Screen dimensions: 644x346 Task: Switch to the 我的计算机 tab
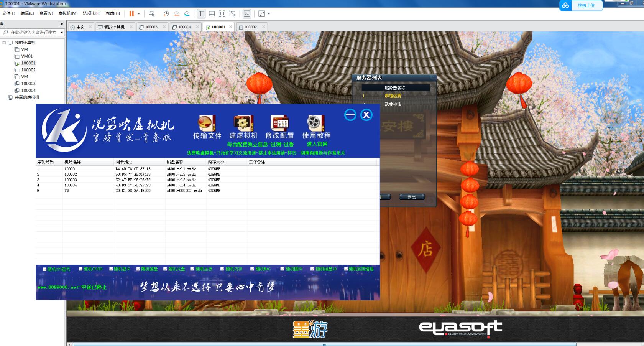pos(114,27)
